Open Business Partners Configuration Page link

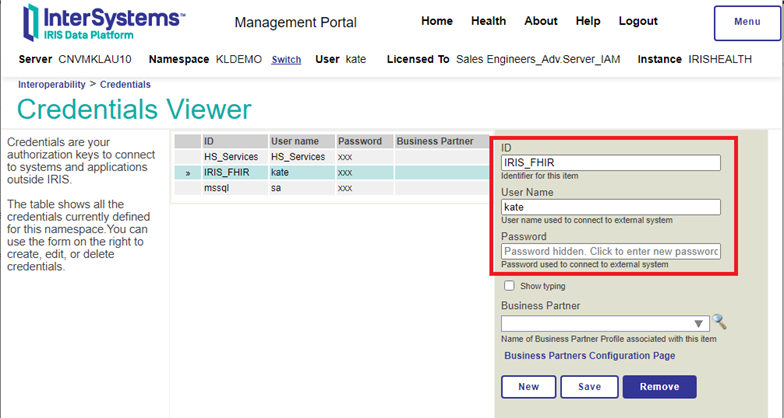pyautogui.click(x=589, y=356)
